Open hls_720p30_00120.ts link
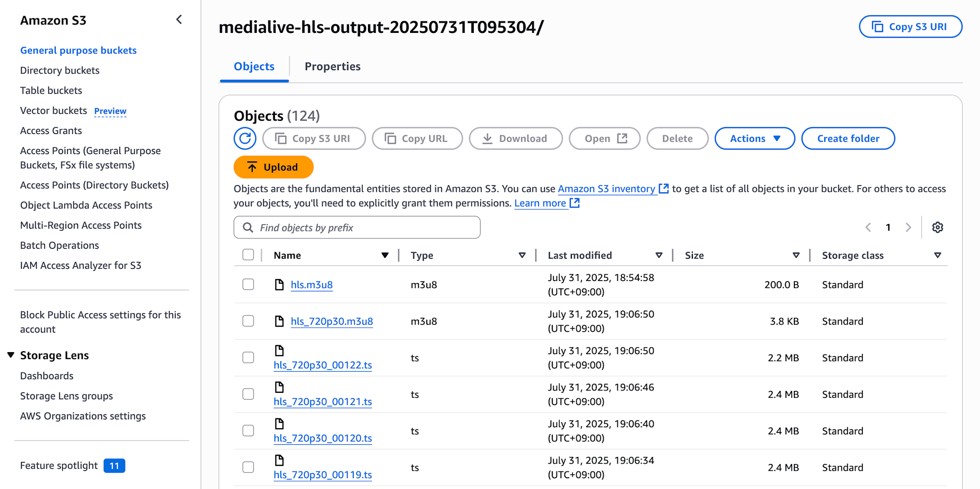Image resolution: width=980 pixels, height=489 pixels. click(323, 438)
